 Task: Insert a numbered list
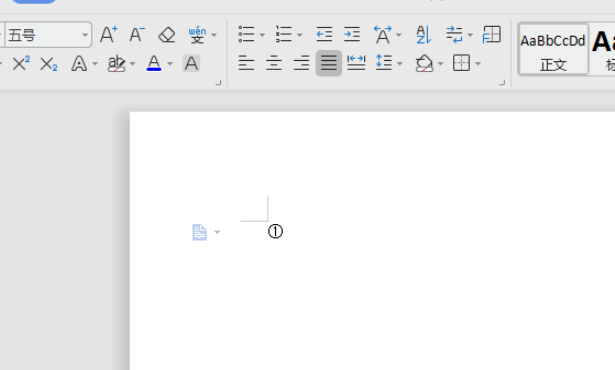[x=284, y=35]
